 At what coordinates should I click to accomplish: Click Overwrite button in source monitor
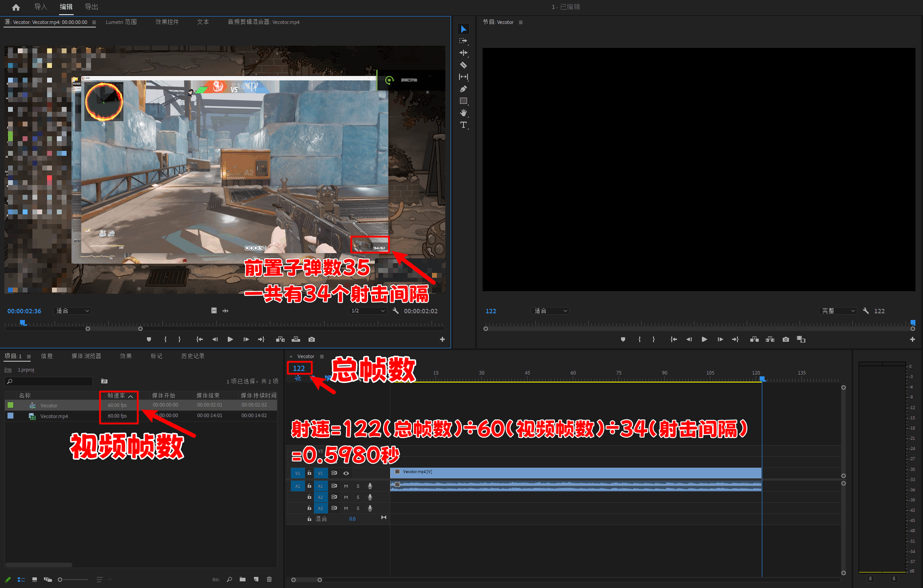(296, 339)
